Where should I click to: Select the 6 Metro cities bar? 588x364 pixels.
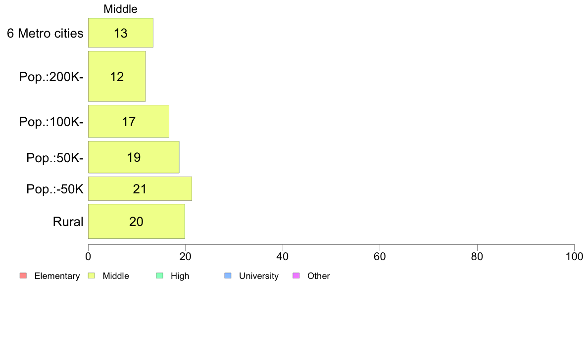(121, 33)
